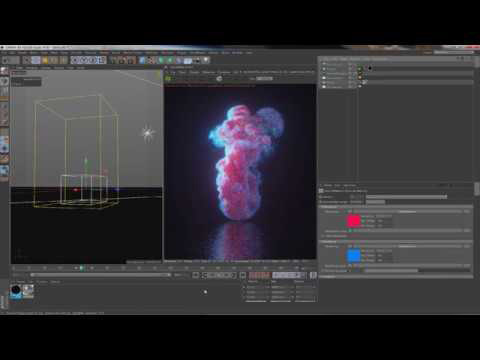480x360 pixels.
Task: Select the dark sphere material thumbnail
Action: pos(16,291)
